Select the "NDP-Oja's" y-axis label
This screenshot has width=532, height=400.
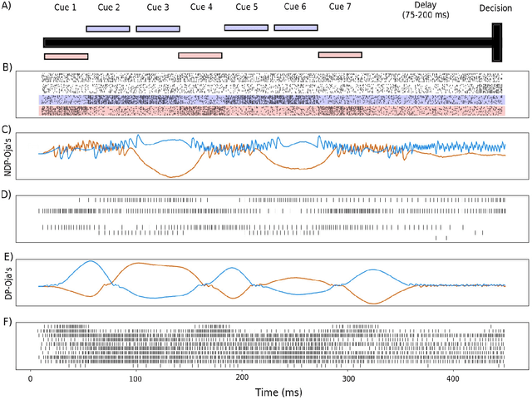(x=7, y=151)
